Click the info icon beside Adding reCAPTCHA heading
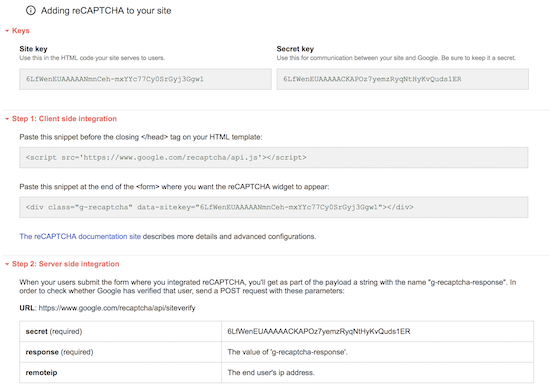This screenshot has width=550, height=390. pyautogui.click(x=31, y=11)
